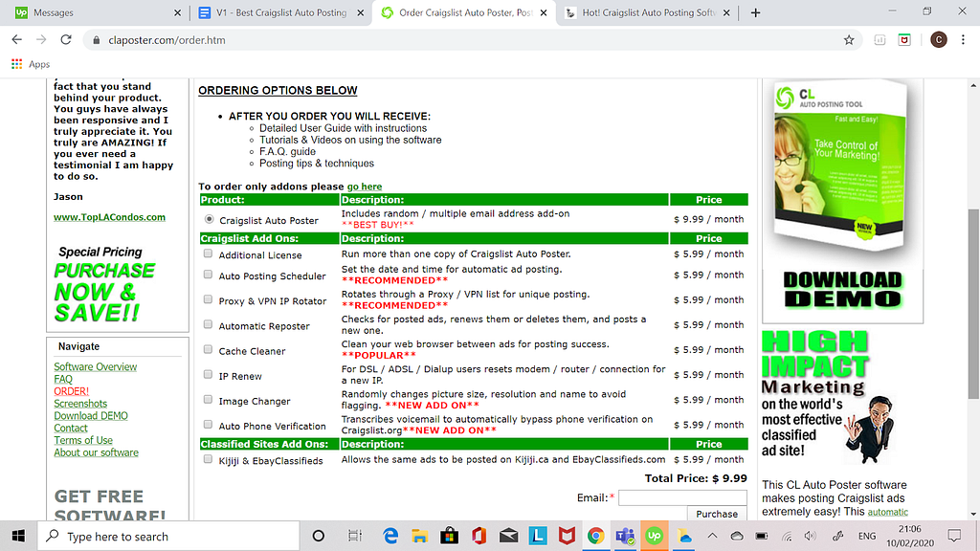The height and width of the screenshot is (551, 980).
Task: Go back to previous page
Action: tap(17, 40)
